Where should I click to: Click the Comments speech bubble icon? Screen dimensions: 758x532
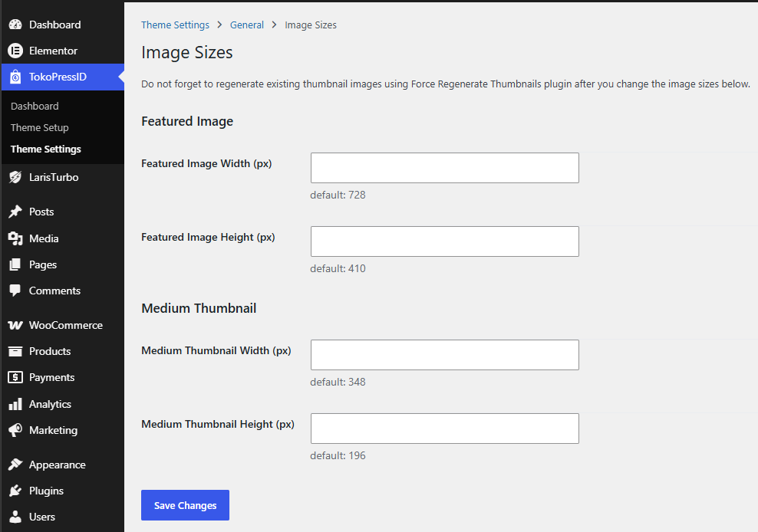(15, 291)
